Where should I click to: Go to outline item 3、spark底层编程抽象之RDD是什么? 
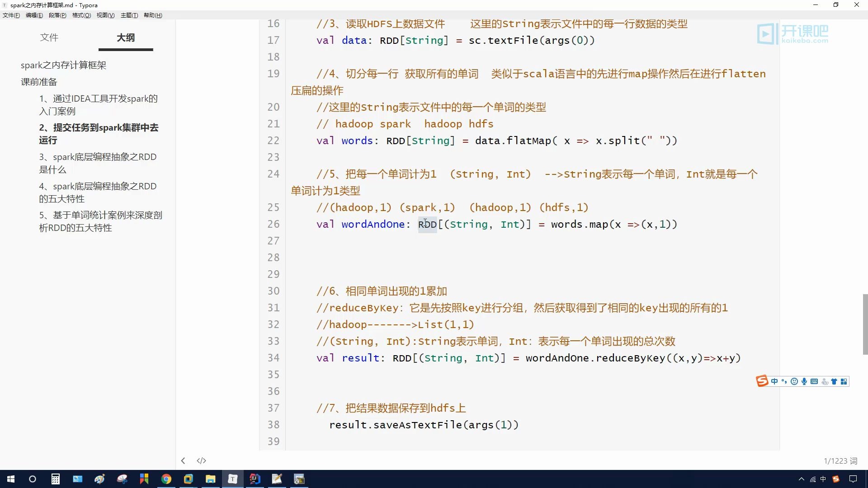(x=98, y=163)
